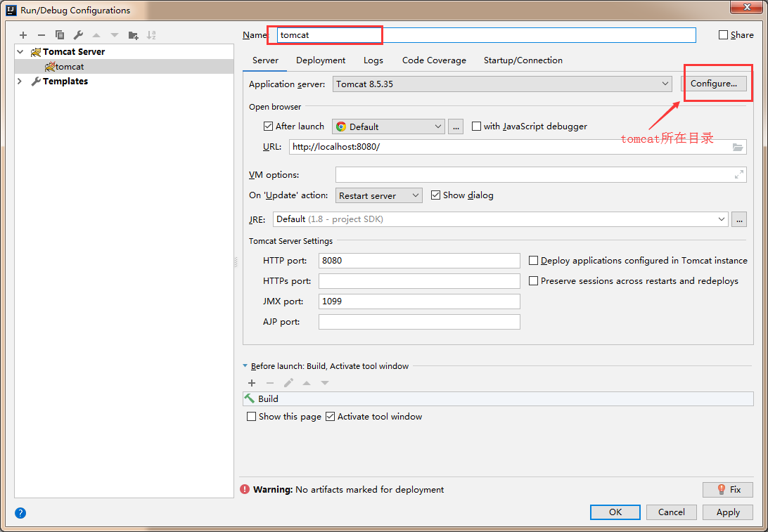Move configuration down arrow in left toolbar
The height and width of the screenshot is (532, 768).
click(x=115, y=35)
